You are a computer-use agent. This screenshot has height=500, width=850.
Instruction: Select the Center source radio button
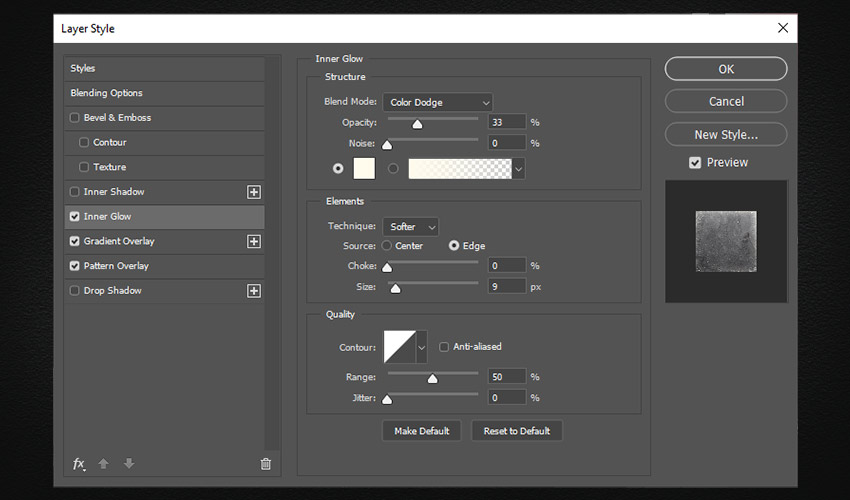386,246
